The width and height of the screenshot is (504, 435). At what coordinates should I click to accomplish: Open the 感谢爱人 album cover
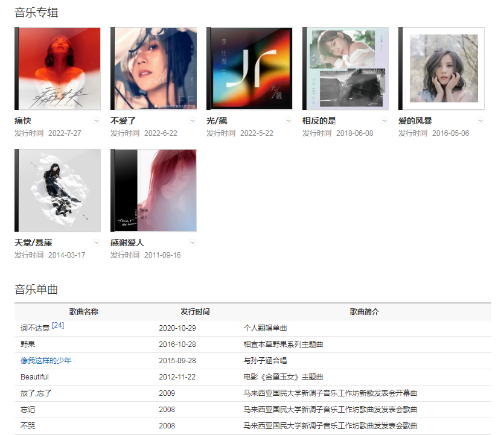[x=154, y=191]
